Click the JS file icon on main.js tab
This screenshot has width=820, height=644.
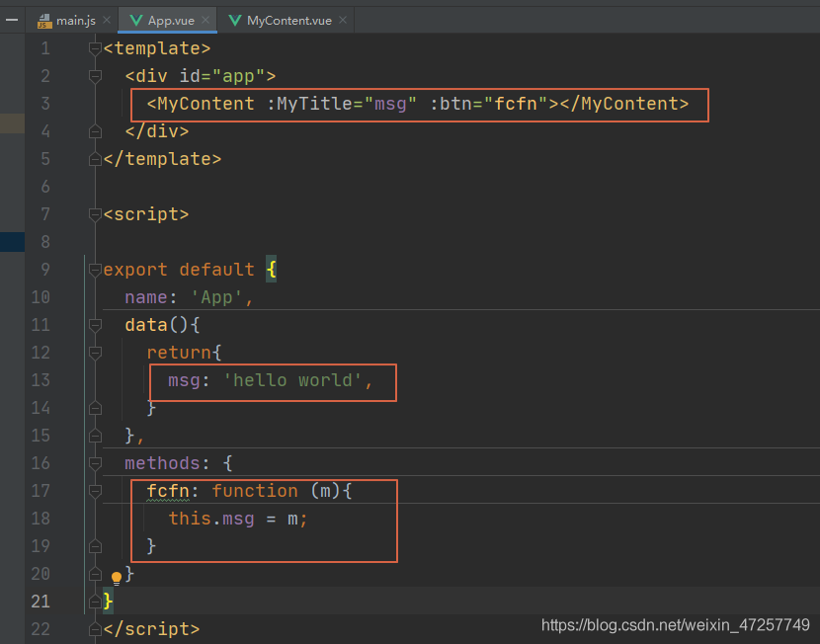tap(44, 21)
